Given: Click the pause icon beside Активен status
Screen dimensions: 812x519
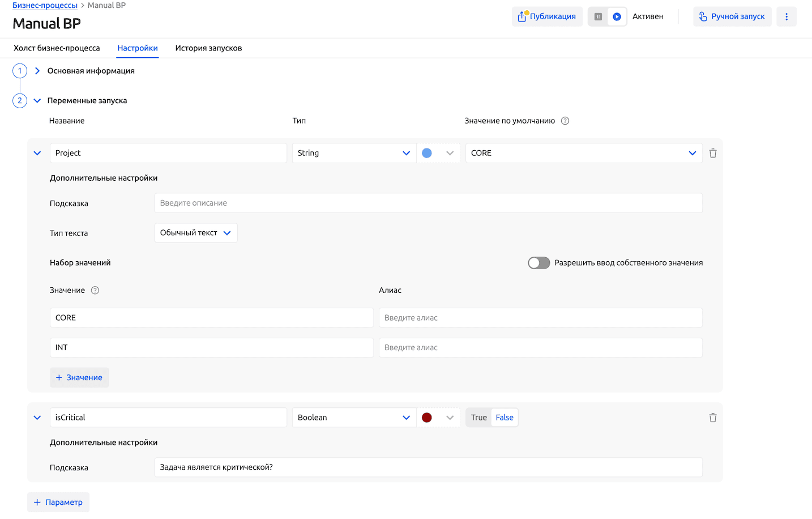Looking at the screenshot, I should click(x=598, y=17).
